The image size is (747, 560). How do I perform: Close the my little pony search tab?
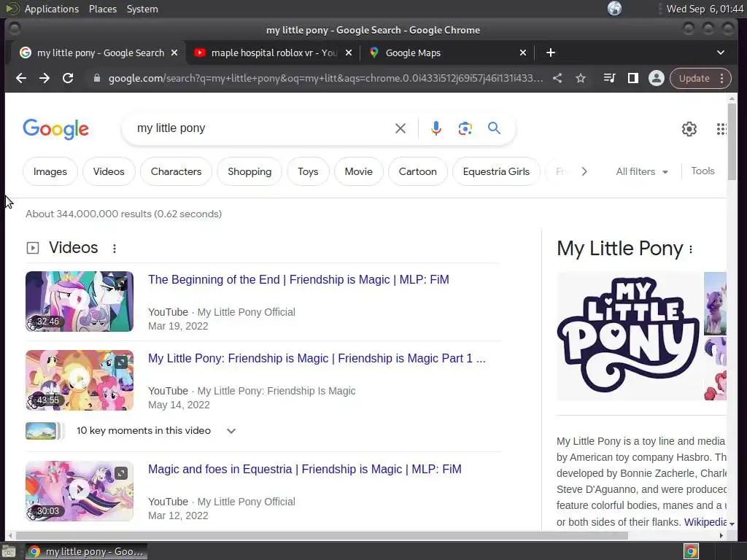point(174,52)
